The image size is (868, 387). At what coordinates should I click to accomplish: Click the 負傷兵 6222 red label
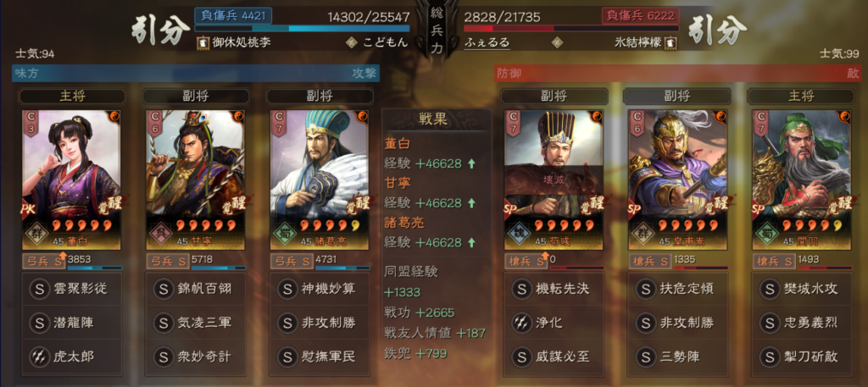coord(641,15)
